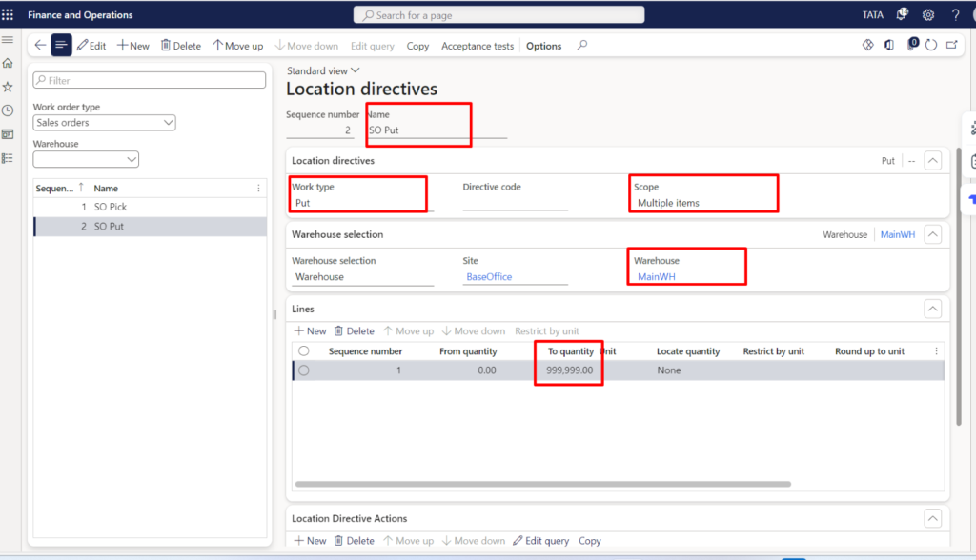
Task: Click the page vertical scrollbar
Action: [x=959, y=287]
